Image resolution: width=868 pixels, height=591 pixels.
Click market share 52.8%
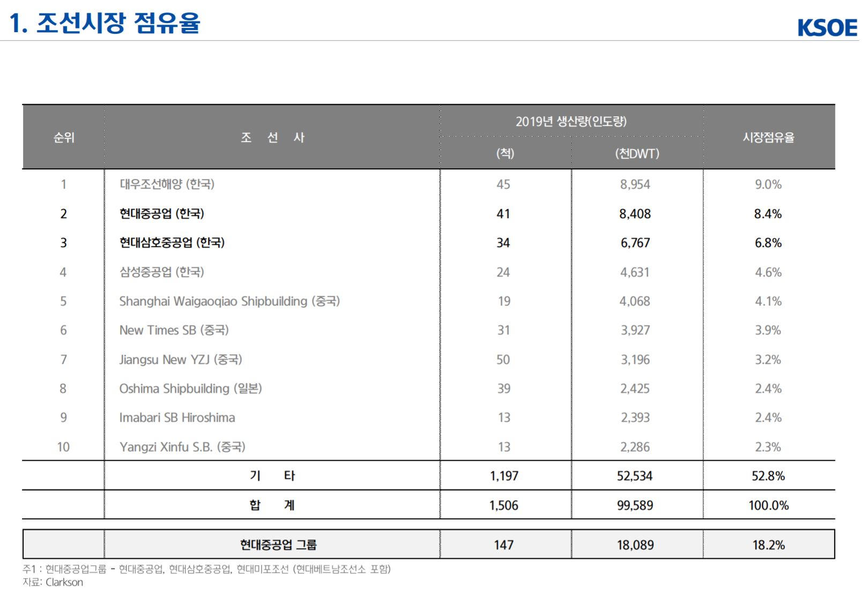coord(768,476)
